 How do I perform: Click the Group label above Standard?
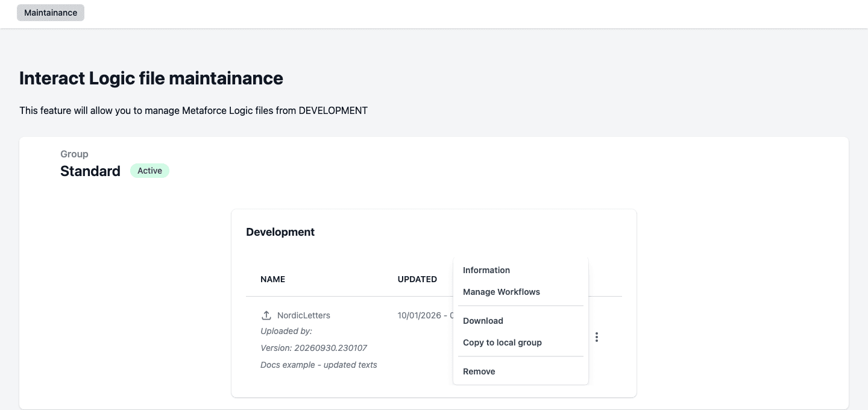[74, 154]
